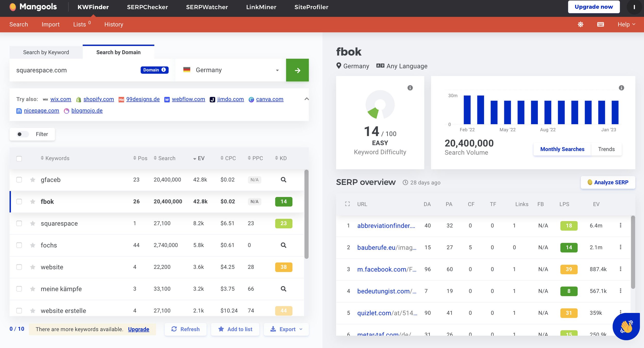
Task: Star the gfaceb keyword
Action: pyautogui.click(x=33, y=180)
